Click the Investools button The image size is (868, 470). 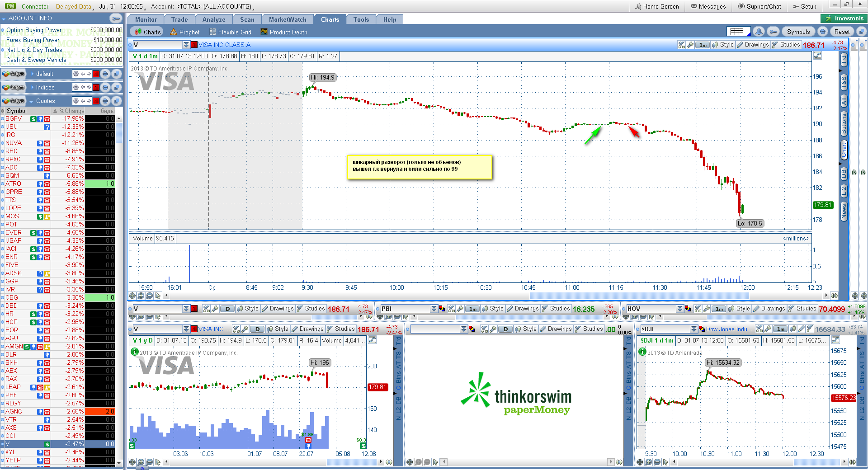(844, 19)
